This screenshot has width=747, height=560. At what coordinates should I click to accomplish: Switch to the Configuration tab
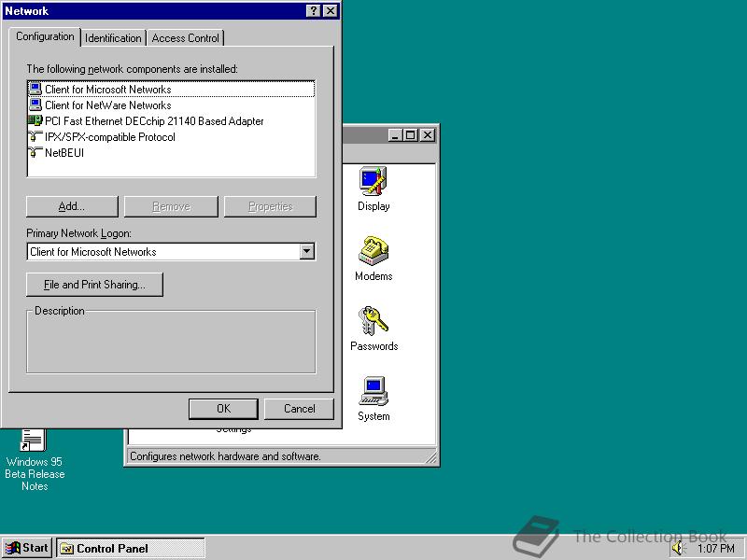tap(45, 36)
